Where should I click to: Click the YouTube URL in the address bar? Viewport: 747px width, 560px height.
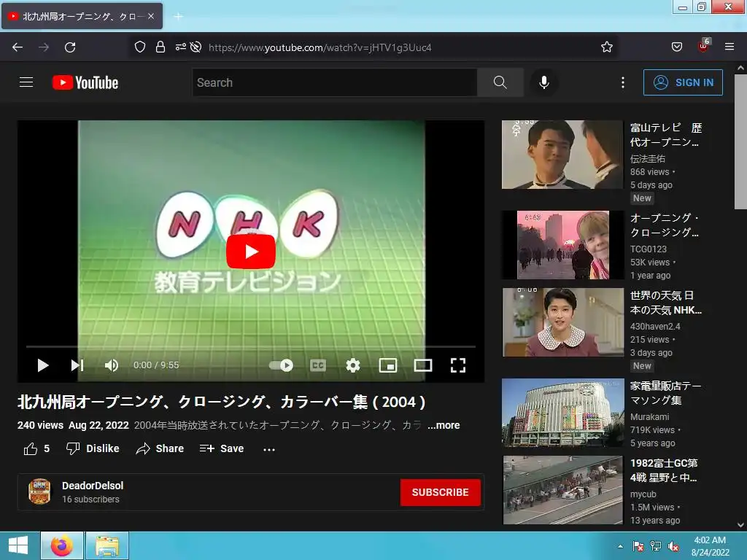click(x=320, y=47)
